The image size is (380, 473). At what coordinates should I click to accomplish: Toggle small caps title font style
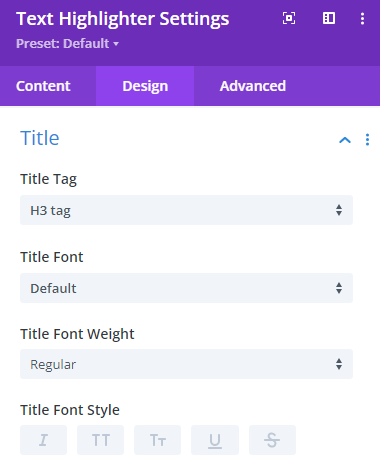[x=157, y=440]
